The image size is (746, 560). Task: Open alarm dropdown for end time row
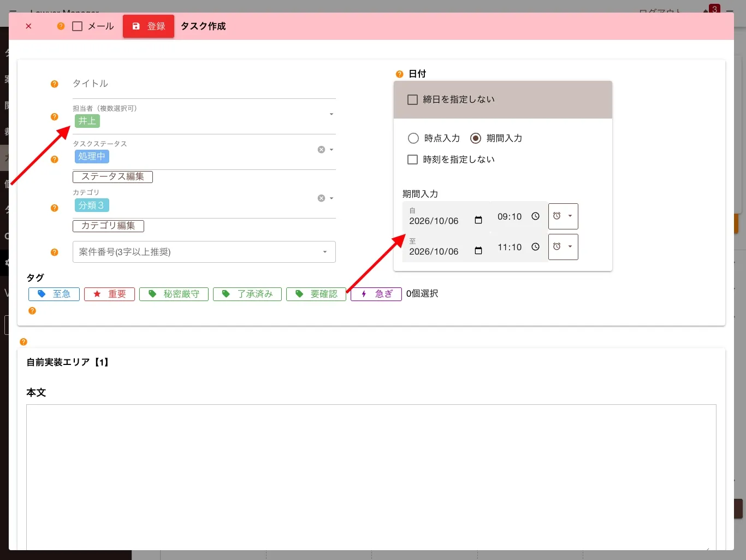click(x=563, y=247)
